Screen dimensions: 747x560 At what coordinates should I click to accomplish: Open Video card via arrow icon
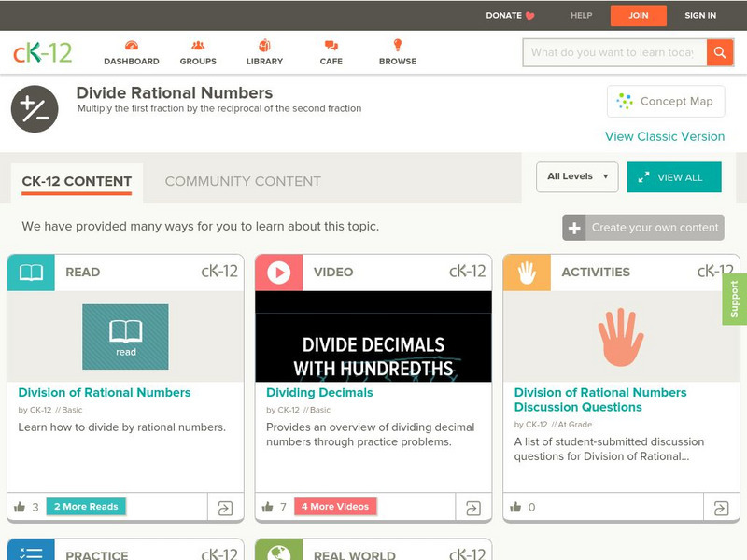(x=473, y=508)
